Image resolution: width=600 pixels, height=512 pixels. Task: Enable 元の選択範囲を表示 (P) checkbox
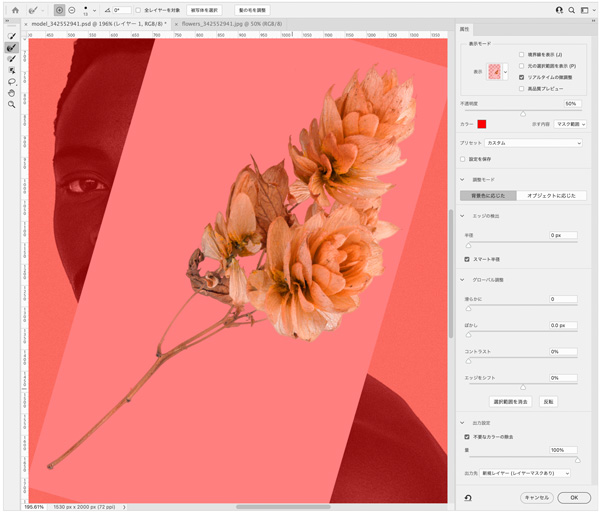coord(521,66)
